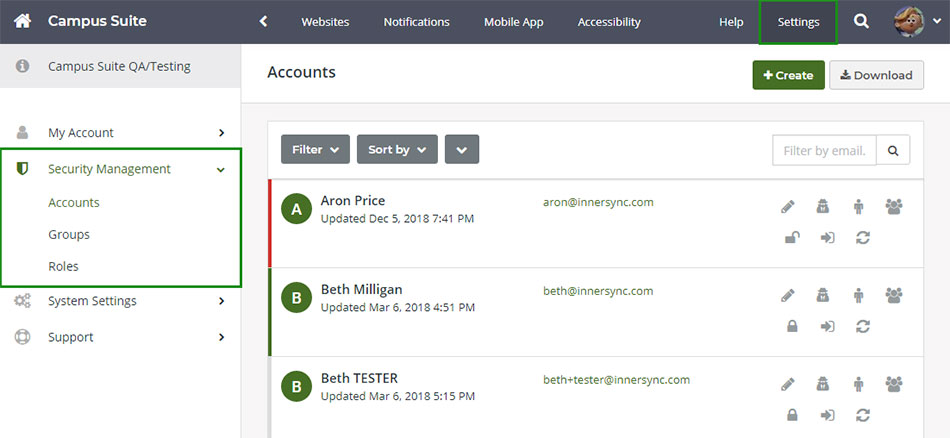Open groups icon for Aron Price
The height and width of the screenshot is (438, 950).
pos(894,206)
